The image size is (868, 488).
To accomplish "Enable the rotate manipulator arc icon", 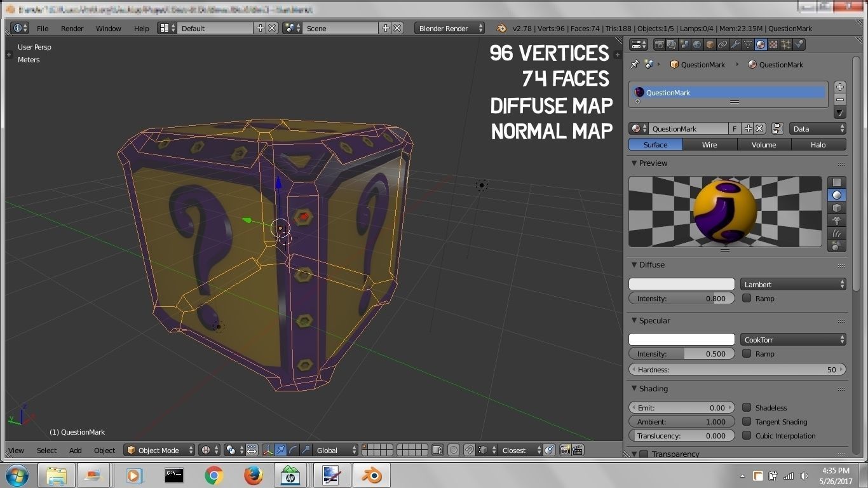I will 293,450.
